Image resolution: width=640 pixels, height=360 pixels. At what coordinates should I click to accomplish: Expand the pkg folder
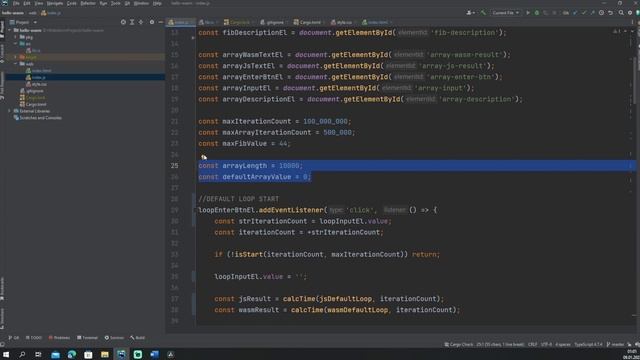(16, 37)
